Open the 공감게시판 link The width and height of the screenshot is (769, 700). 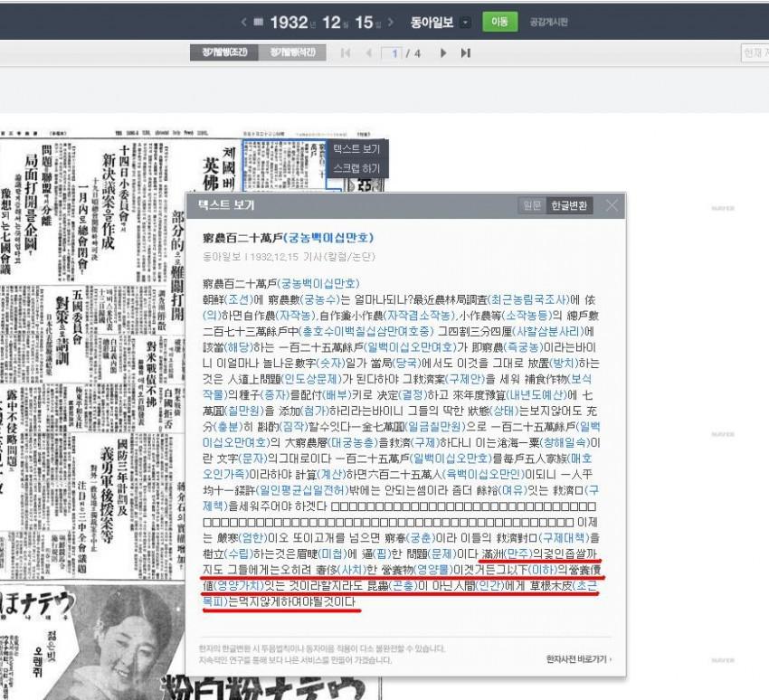pyautogui.click(x=549, y=22)
